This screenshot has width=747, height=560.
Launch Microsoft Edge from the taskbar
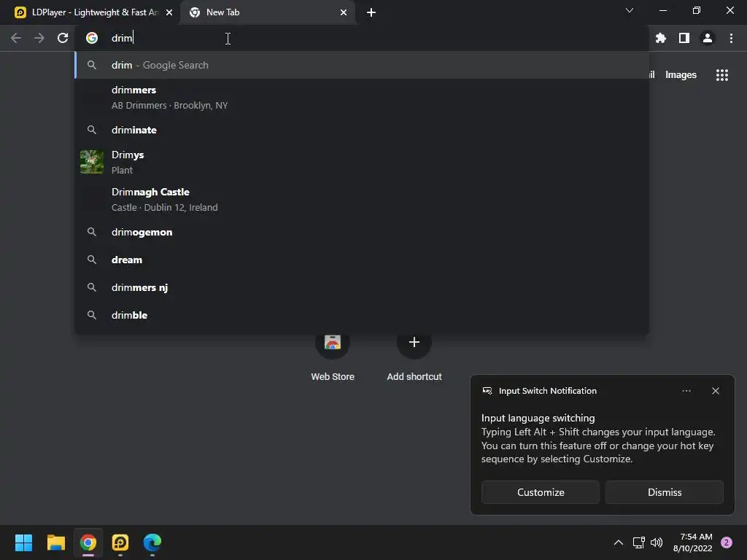click(152, 542)
